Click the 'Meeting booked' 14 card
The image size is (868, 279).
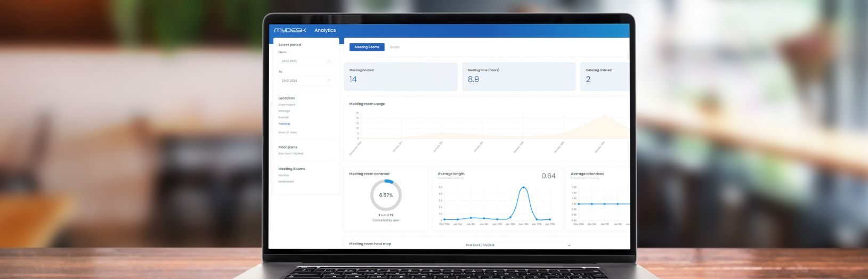click(400, 77)
